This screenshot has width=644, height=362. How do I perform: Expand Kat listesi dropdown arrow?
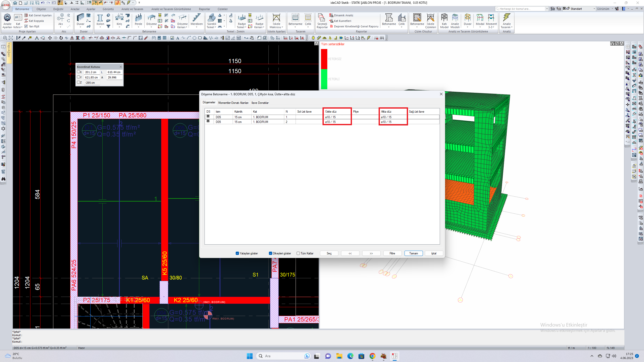pyautogui.click(x=22, y=27)
